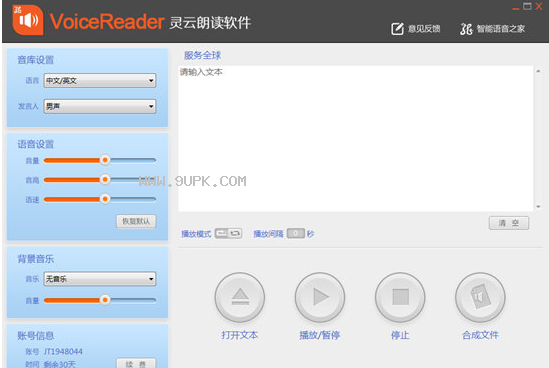Click the 服务全球 heading
This screenshot has height=368, width=549.
(202, 55)
